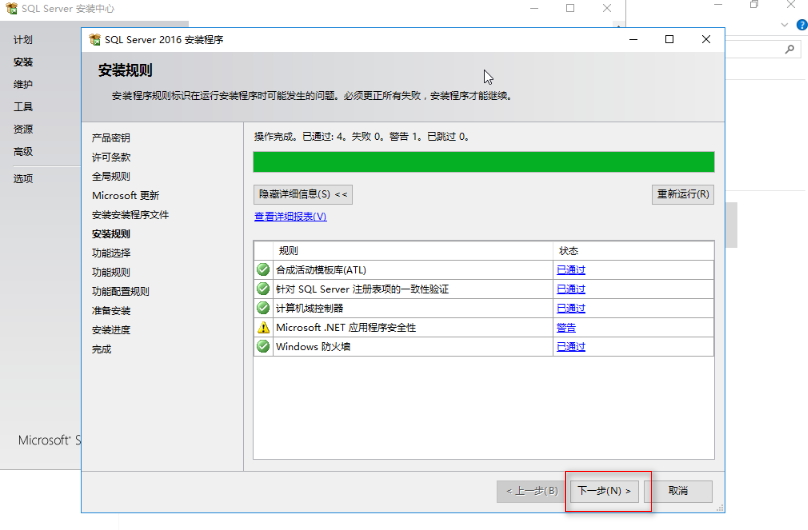Screen dimensions: 808x530
Task: Click 重新运行(R) to re-run the rules
Action: point(683,195)
